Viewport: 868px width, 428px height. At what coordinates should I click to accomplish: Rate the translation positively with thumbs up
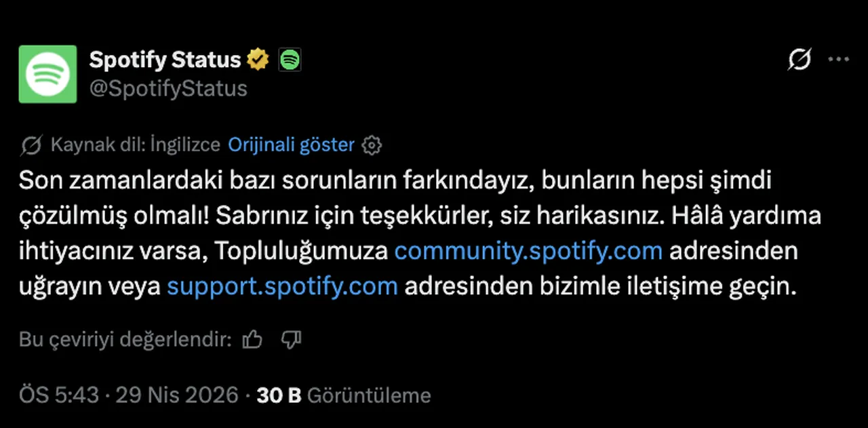(x=252, y=339)
